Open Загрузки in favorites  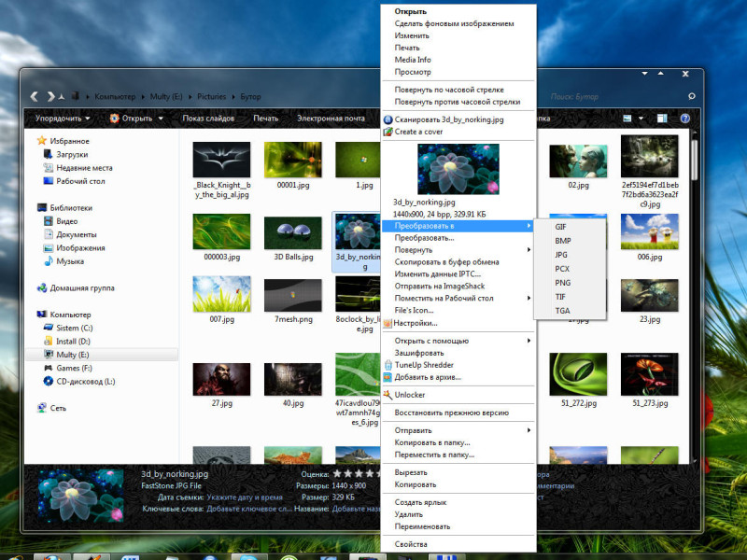point(72,154)
